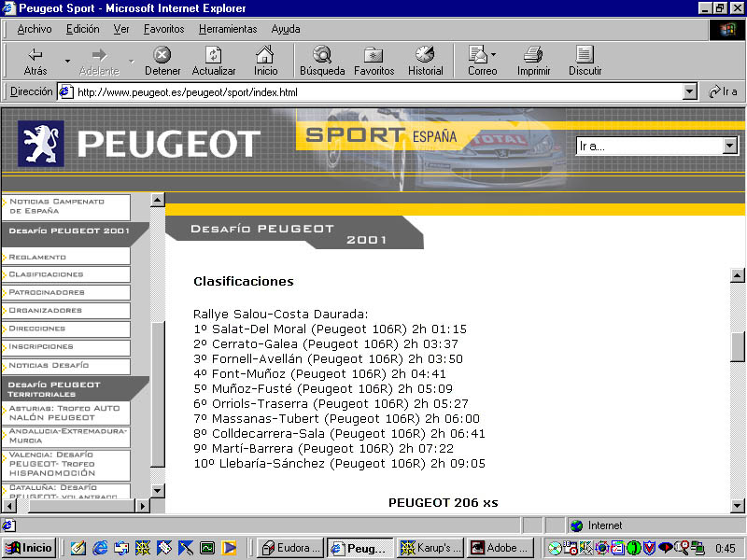Open Noticias Campeonato de España link
This screenshot has width=747, height=560.
point(65,206)
